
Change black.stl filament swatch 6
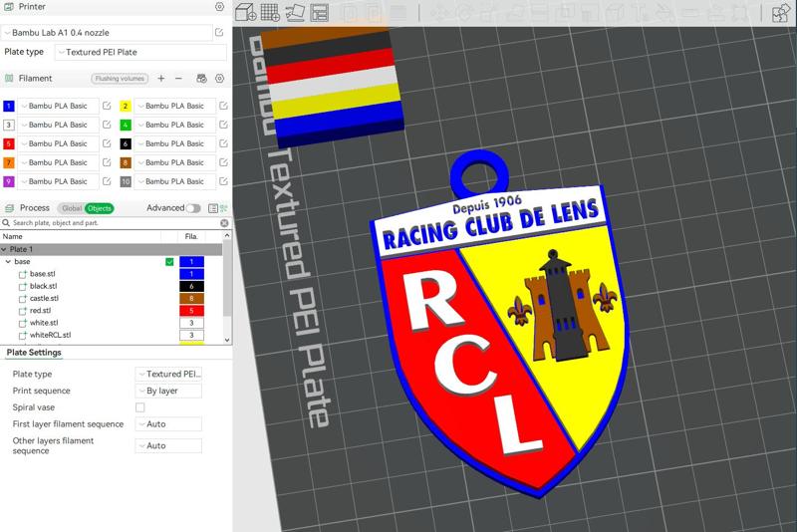191,286
